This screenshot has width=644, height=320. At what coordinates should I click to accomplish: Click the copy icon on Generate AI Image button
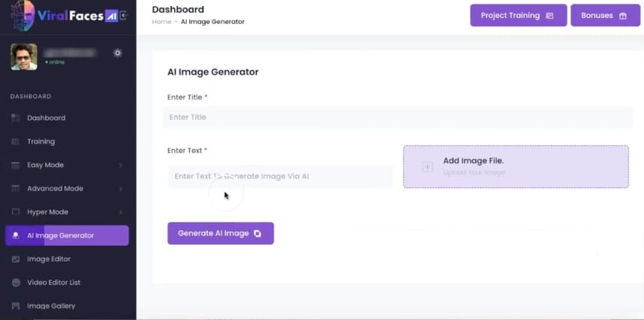coord(257,233)
